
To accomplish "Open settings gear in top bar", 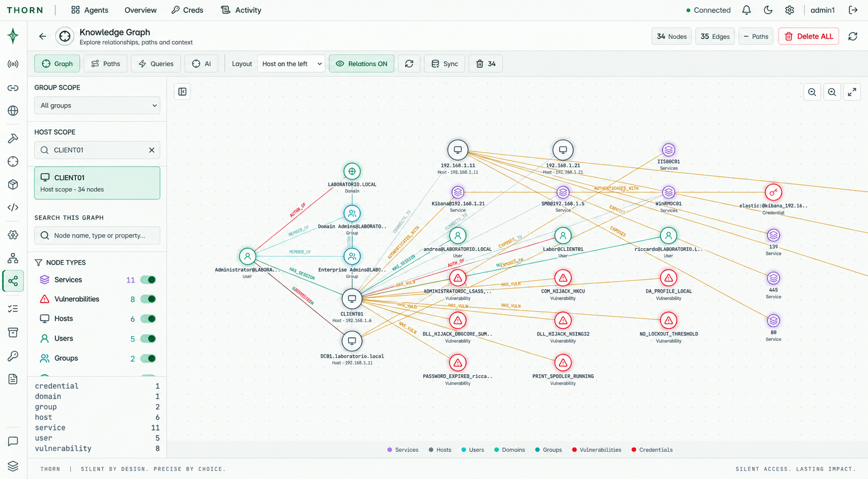I will click(x=790, y=10).
